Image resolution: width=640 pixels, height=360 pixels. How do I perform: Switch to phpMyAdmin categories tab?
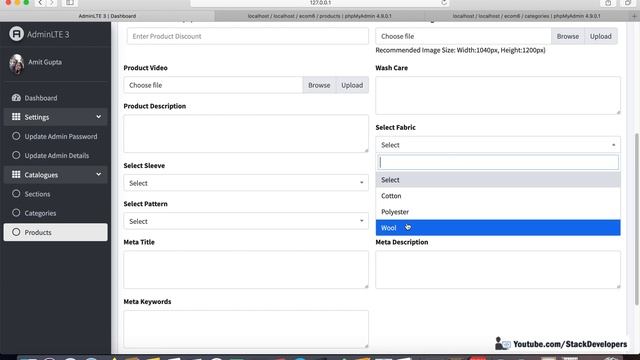click(527, 16)
